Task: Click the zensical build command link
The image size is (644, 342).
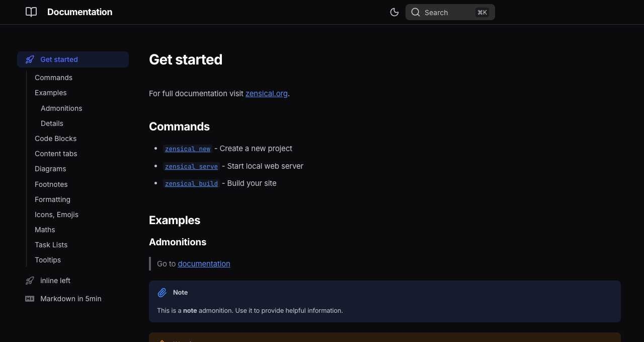Action: click(191, 183)
